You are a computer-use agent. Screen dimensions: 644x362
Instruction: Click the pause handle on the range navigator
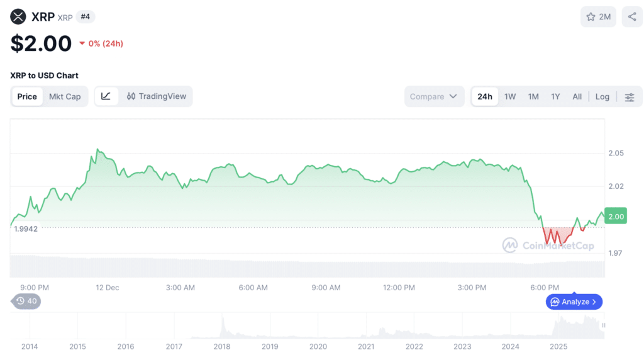click(604, 325)
